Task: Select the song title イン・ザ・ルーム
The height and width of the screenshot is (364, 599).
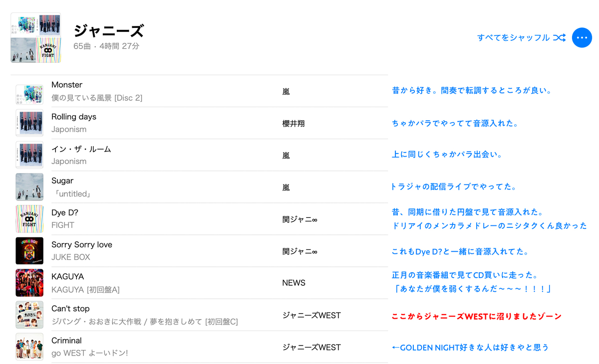Action: pyautogui.click(x=81, y=149)
